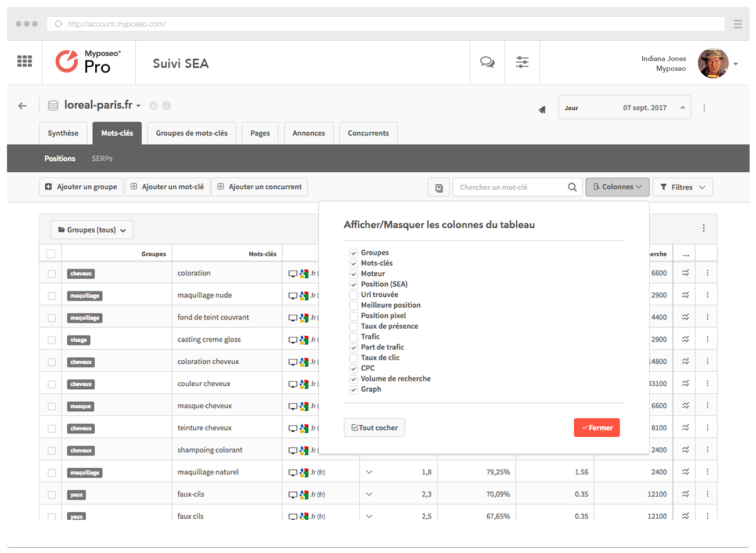
Task: Click the red Fermer button
Action: click(597, 428)
